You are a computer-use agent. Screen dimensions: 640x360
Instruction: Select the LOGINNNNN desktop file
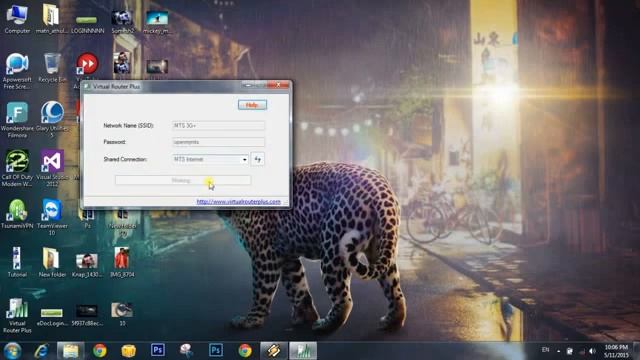(87, 24)
